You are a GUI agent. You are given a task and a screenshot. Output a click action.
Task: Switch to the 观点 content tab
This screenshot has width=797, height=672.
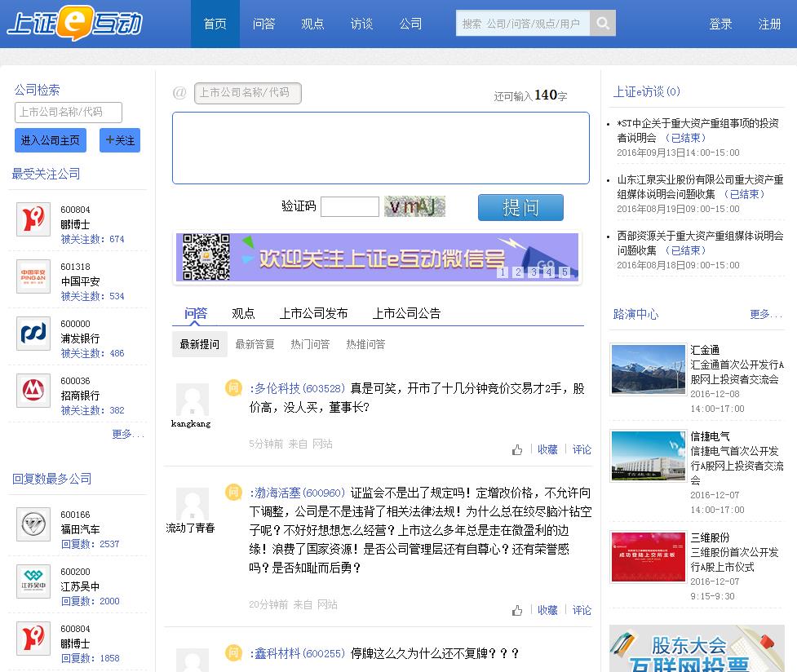click(x=243, y=314)
